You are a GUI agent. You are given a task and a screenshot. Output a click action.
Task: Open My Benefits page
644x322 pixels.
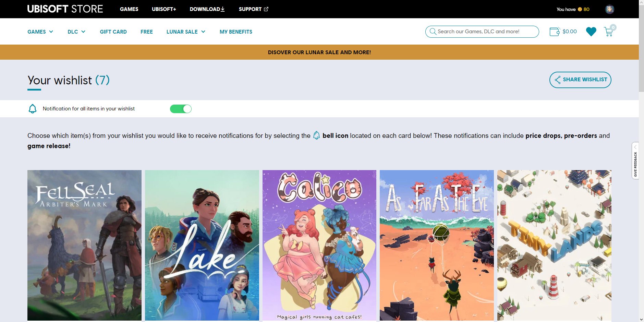pos(236,32)
